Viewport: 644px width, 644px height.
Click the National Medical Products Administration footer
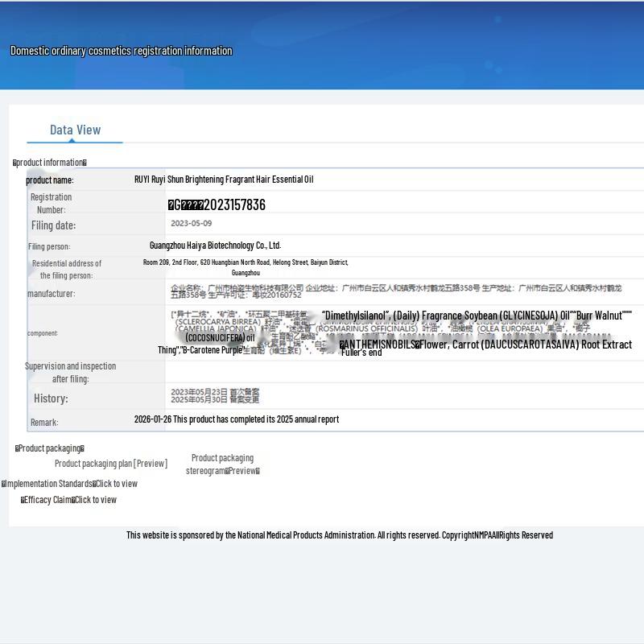click(x=339, y=535)
